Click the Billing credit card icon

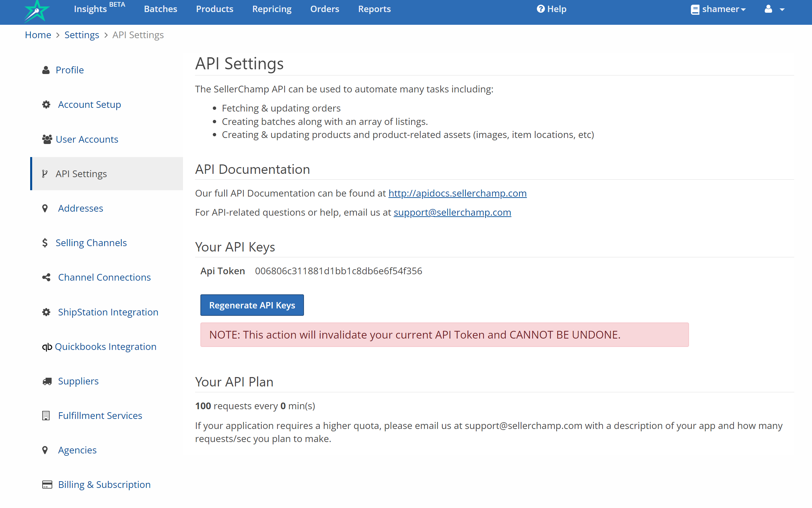point(47,485)
